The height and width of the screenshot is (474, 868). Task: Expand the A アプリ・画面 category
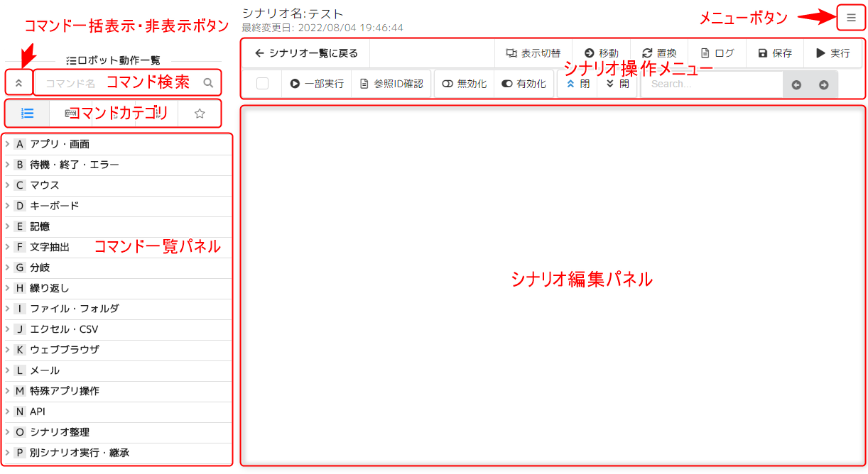(x=60, y=144)
